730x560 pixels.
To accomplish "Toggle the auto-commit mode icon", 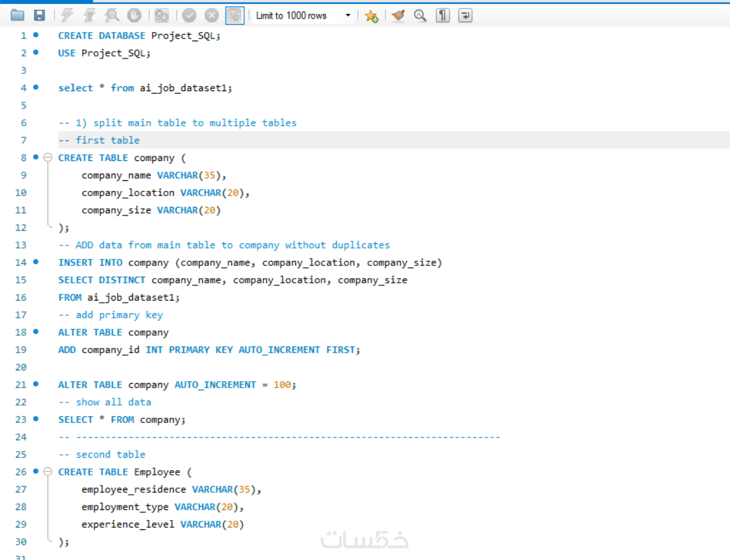I will 235,15.
